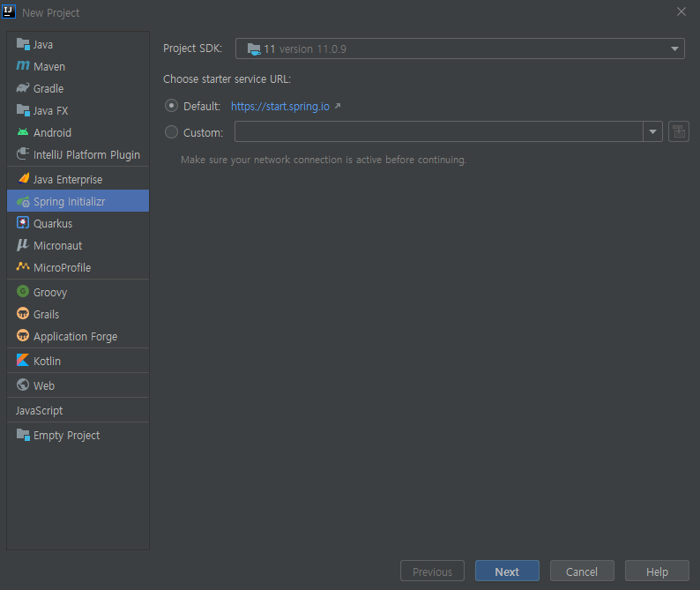
Task: Click the Java FX folder icon
Action: 23,110
